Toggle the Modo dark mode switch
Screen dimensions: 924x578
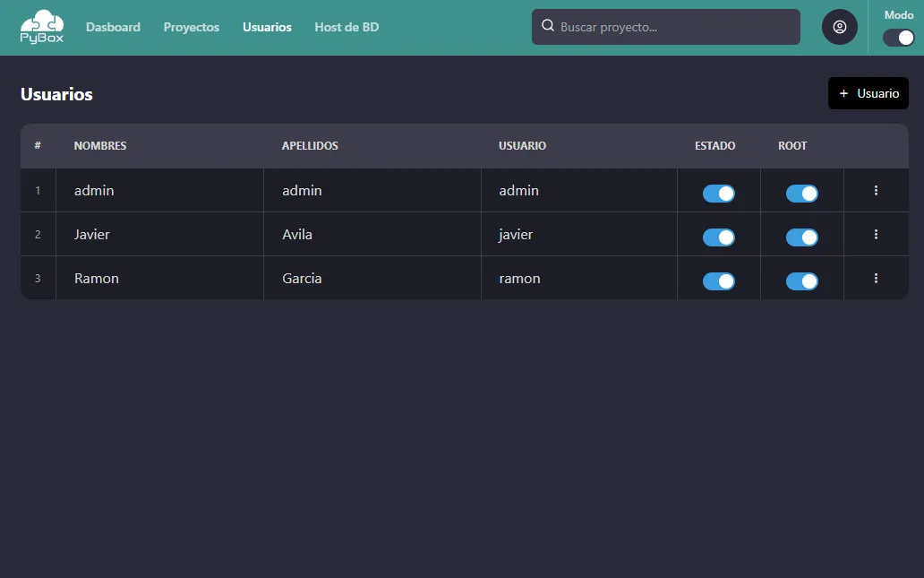pos(898,38)
